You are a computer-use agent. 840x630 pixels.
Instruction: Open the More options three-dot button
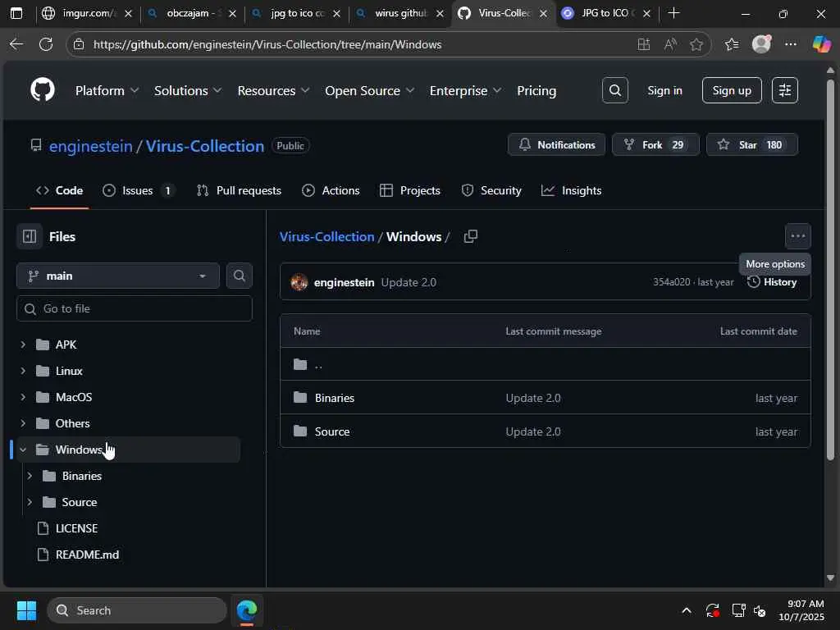[797, 236]
